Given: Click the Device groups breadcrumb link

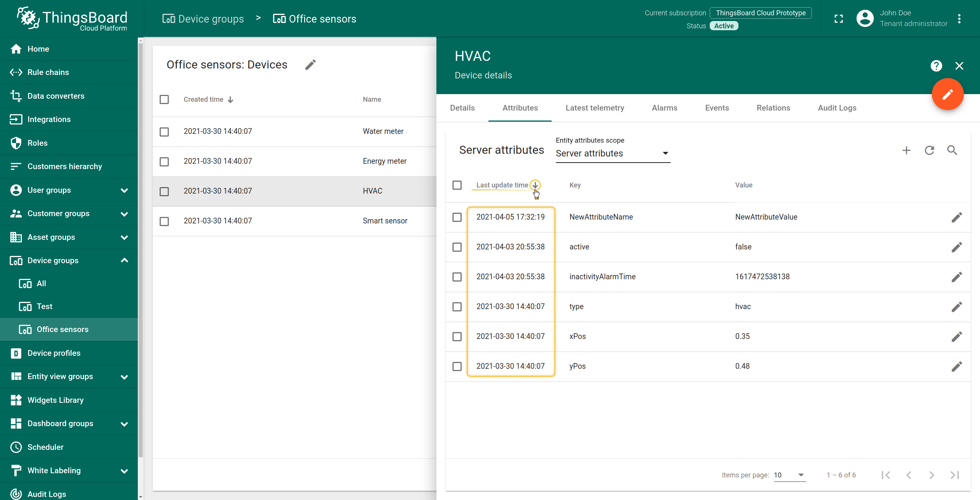Looking at the screenshot, I should [x=203, y=19].
